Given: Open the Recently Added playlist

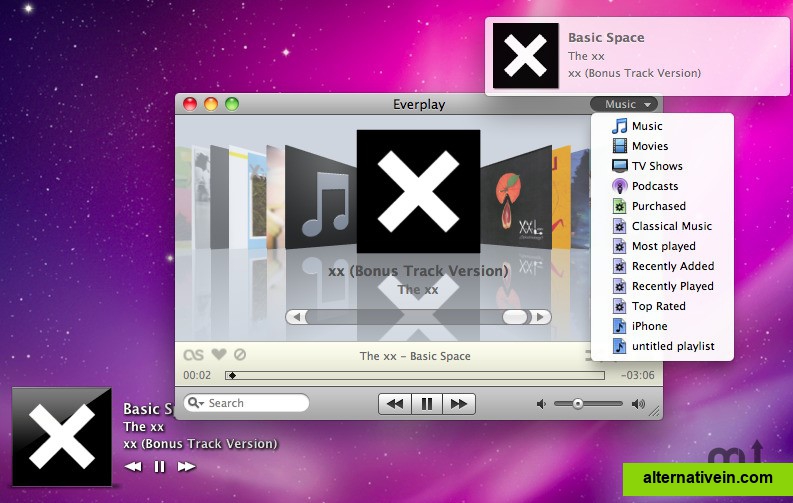Looking at the screenshot, I should pos(662,266).
